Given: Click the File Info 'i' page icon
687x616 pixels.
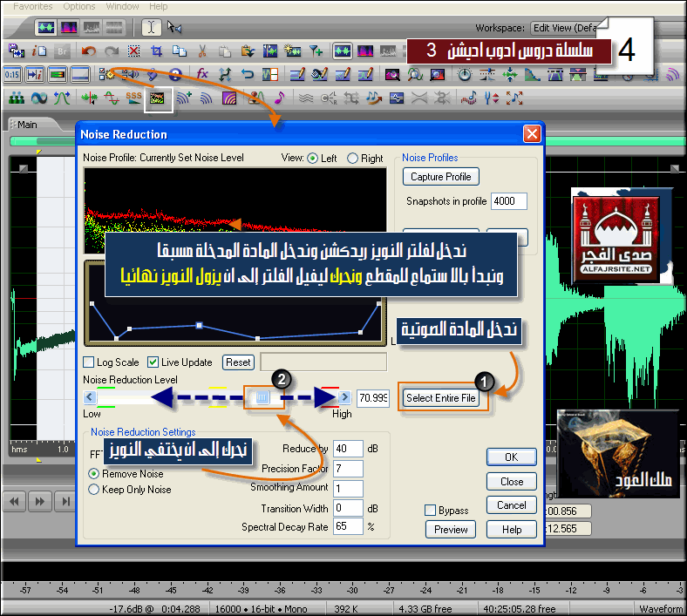Looking at the screenshot, I should coord(39,51).
